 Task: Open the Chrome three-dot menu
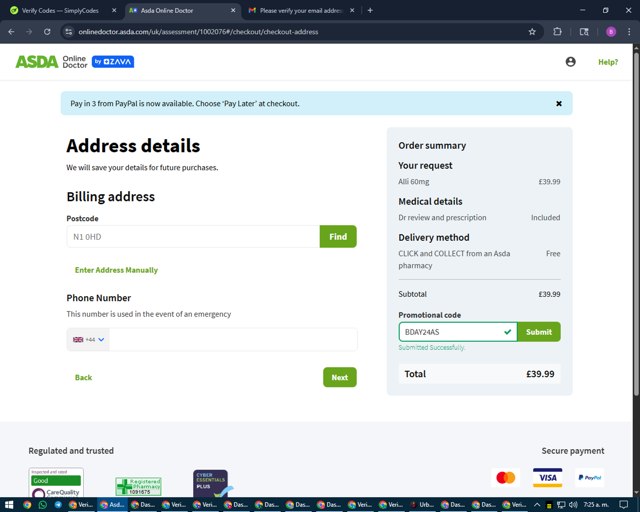point(629,32)
